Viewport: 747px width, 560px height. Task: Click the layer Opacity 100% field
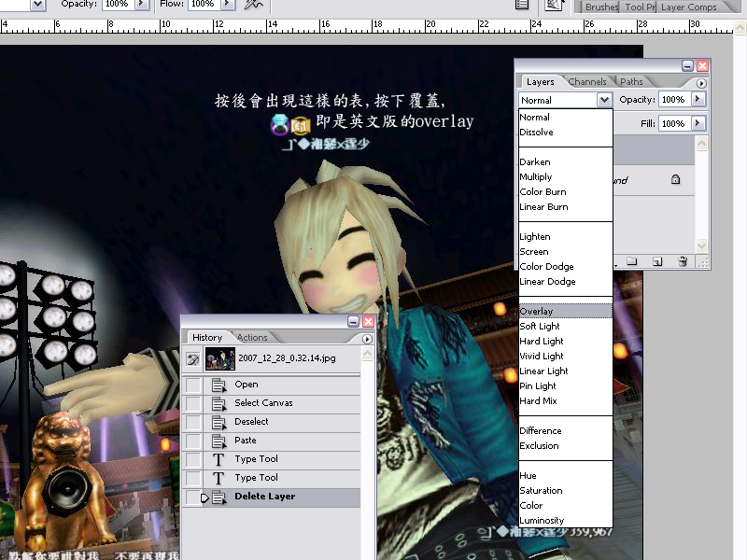coord(674,99)
